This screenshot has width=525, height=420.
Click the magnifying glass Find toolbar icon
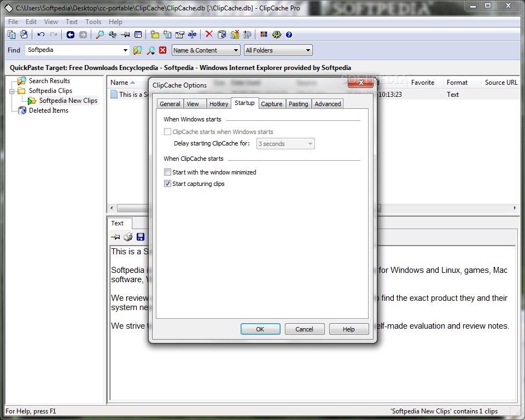(x=100, y=34)
